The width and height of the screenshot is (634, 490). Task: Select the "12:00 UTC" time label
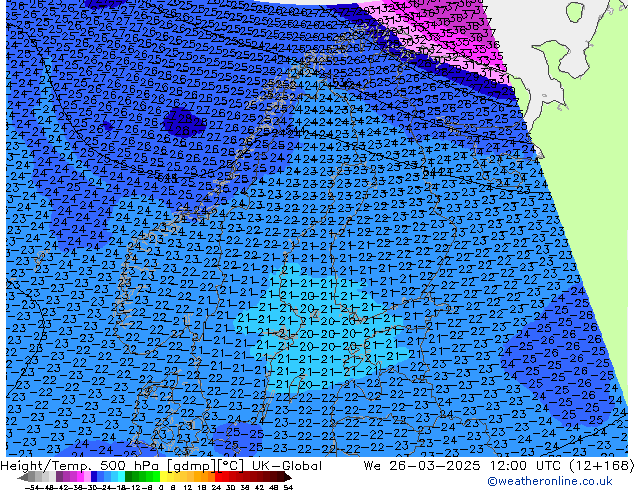[x=525, y=466]
